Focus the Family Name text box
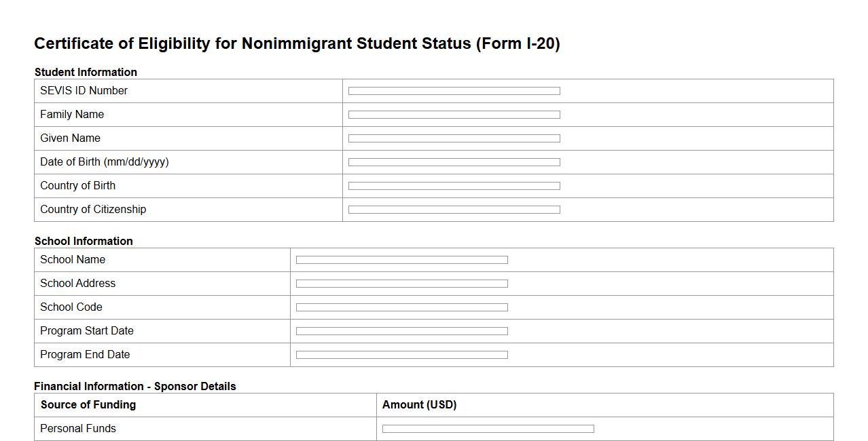 (454, 115)
